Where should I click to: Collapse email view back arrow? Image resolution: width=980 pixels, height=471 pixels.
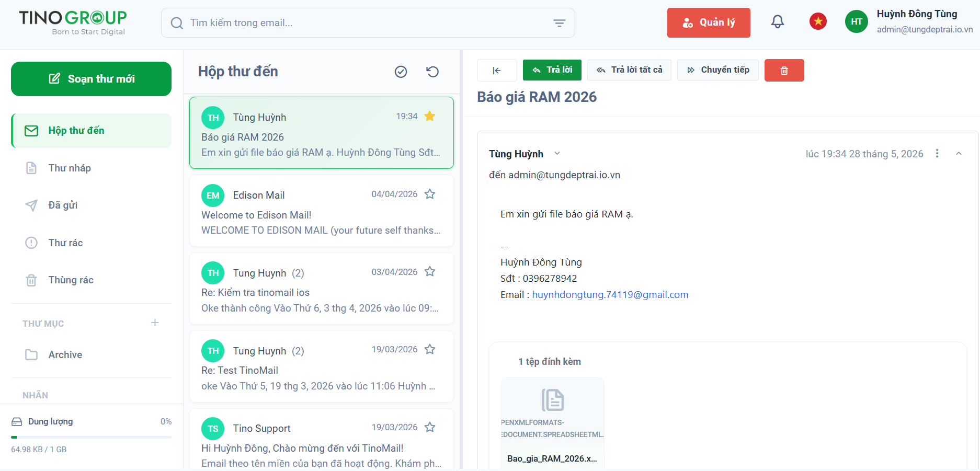click(x=497, y=70)
